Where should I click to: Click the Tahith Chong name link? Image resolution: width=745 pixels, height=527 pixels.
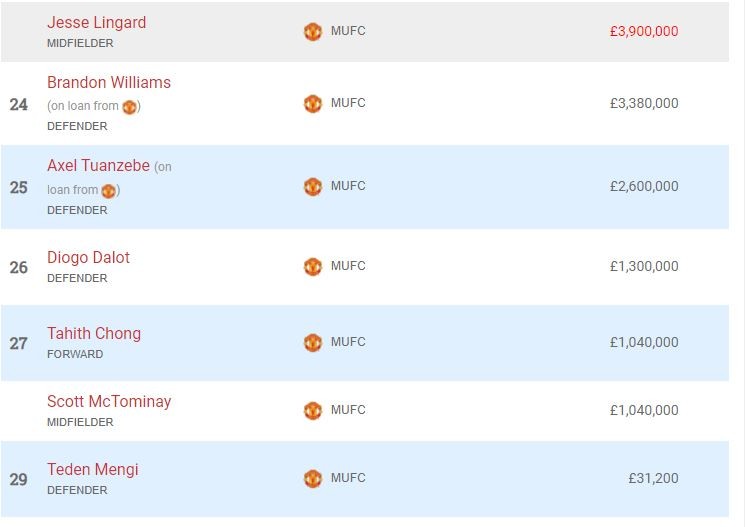[x=94, y=333]
